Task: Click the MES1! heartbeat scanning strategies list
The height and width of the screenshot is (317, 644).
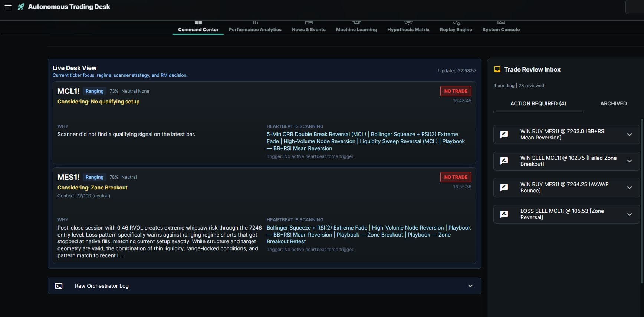Action: pos(369,235)
